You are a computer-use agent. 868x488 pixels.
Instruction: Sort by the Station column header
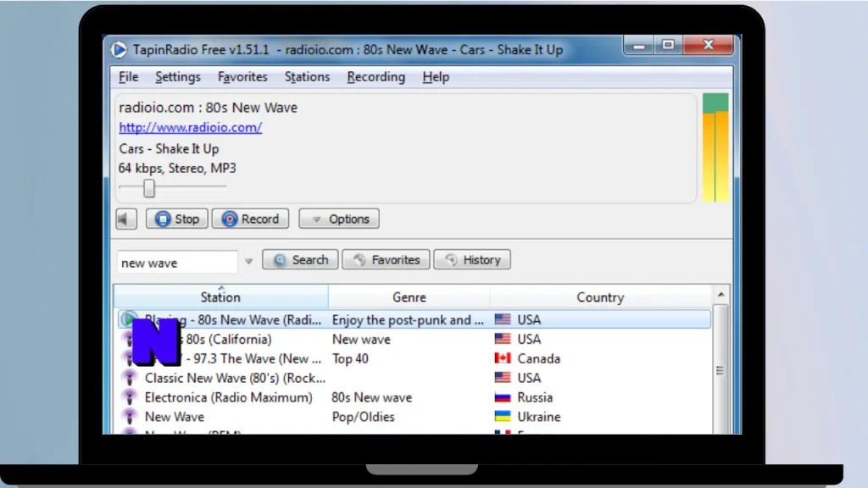click(x=221, y=297)
